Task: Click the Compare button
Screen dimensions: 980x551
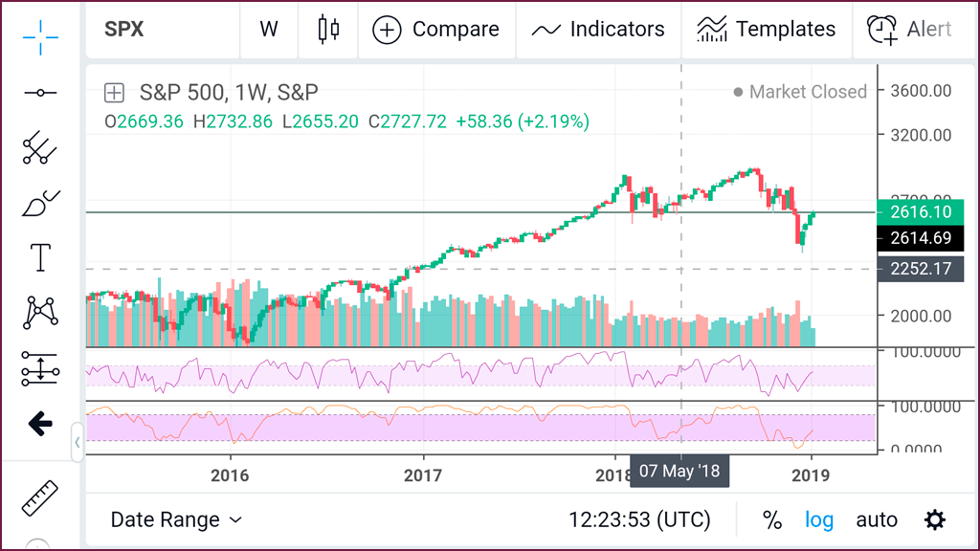Action: [436, 30]
